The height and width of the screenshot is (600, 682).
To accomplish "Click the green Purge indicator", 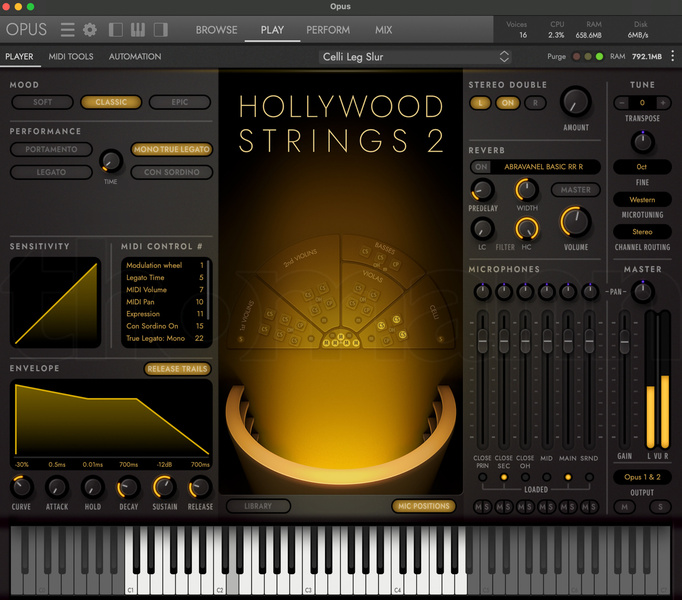I will click(599, 57).
